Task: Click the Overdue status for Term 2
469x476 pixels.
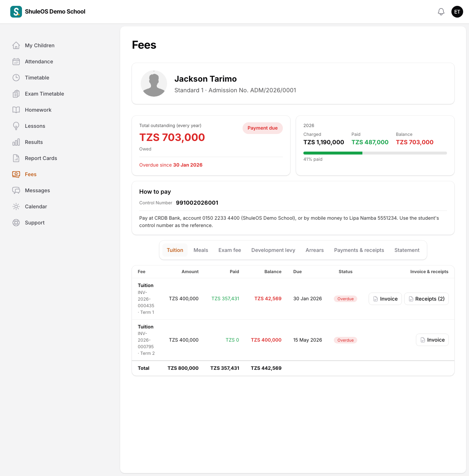Action: (x=346, y=340)
